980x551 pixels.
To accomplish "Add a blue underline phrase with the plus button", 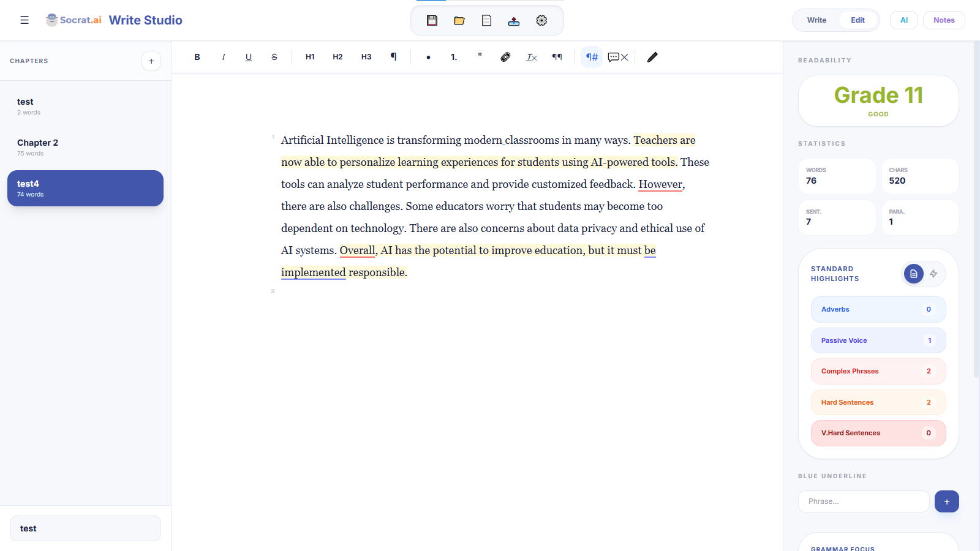I will click(x=946, y=501).
